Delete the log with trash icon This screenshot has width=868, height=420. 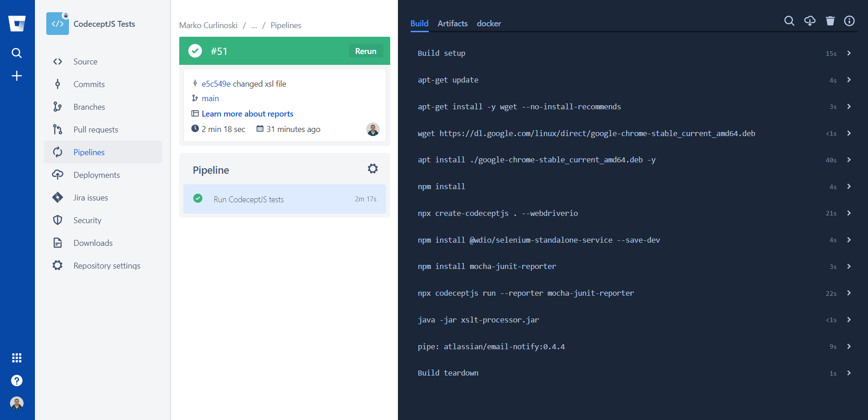[x=830, y=21]
